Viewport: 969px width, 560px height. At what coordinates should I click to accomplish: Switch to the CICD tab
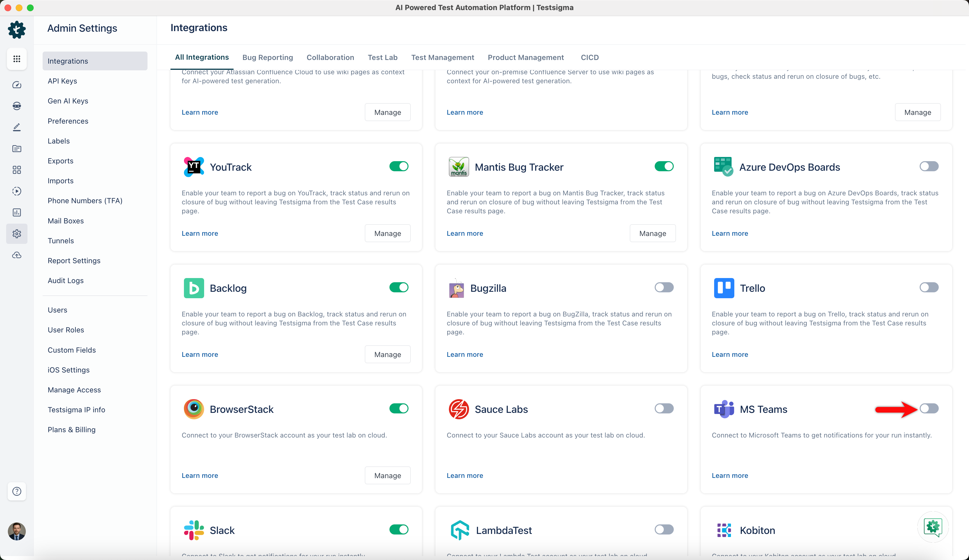point(589,57)
